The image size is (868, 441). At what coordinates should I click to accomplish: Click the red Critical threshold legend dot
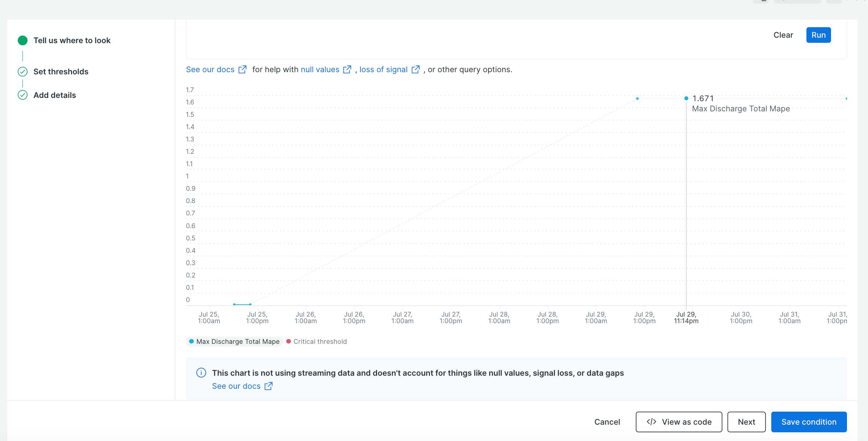pyautogui.click(x=288, y=341)
